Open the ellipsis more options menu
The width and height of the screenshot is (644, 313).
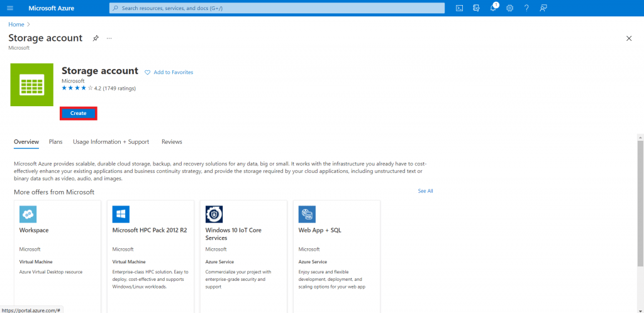click(x=109, y=38)
